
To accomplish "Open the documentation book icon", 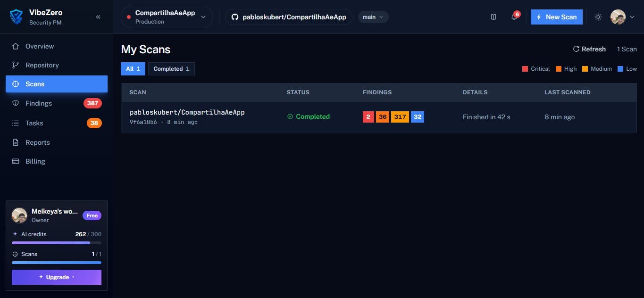I will click(493, 17).
